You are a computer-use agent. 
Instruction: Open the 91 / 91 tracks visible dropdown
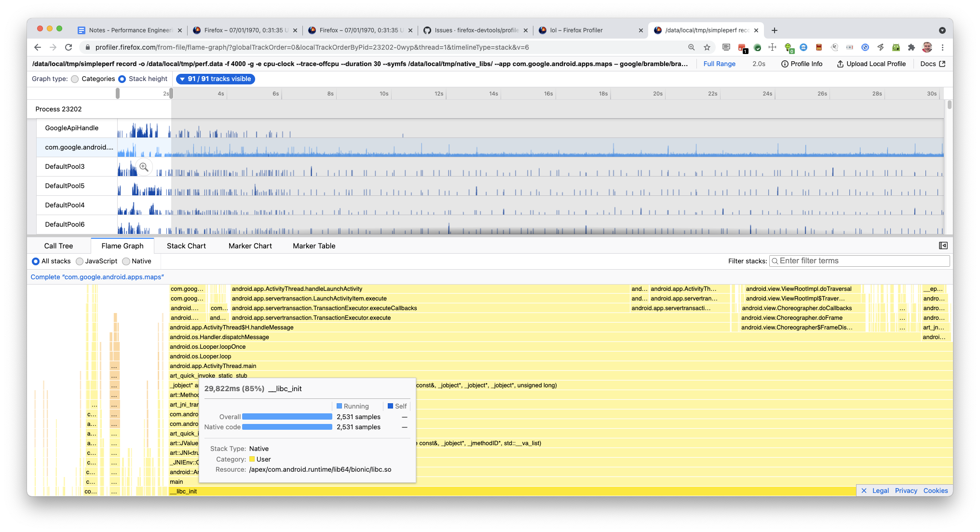click(215, 79)
